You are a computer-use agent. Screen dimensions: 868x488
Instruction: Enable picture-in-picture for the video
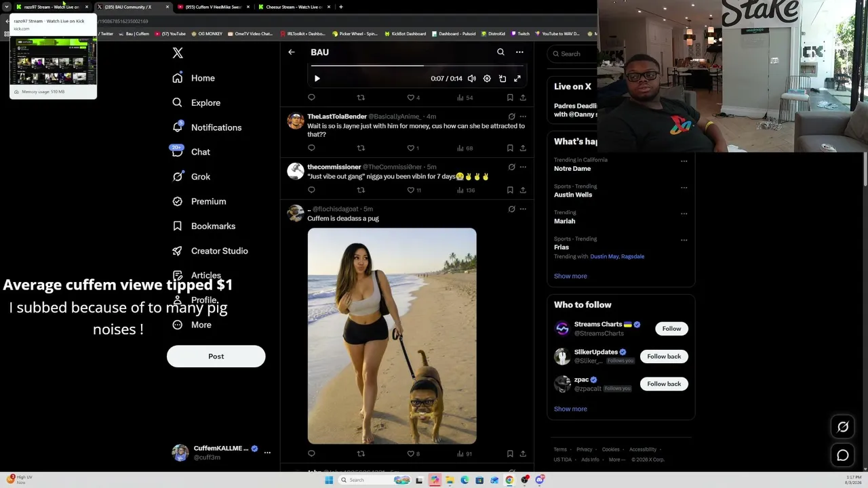tap(502, 79)
